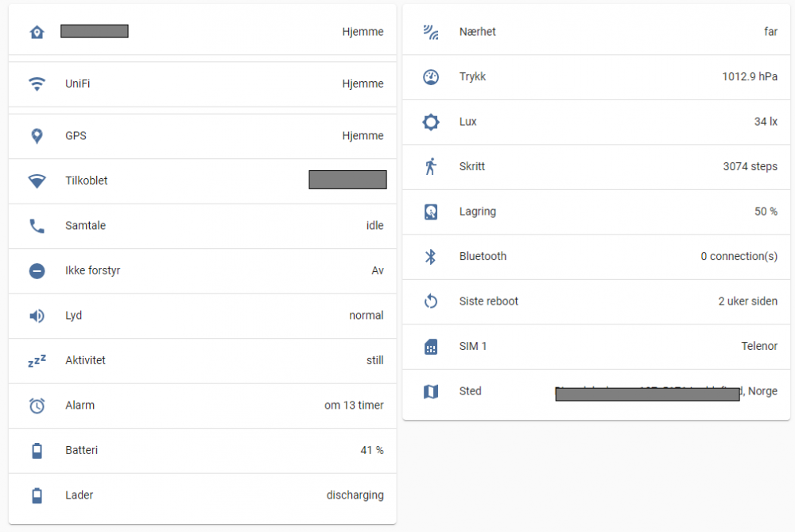Click the Bluetooth icon

point(431,257)
